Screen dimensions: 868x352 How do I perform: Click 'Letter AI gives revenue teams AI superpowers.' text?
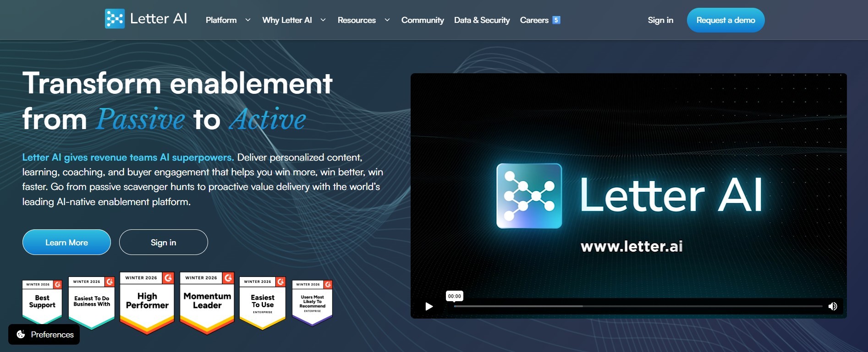click(x=128, y=157)
